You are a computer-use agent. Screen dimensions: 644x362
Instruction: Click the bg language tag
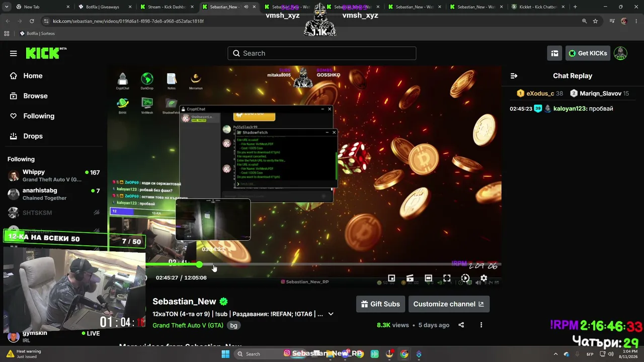233,325
